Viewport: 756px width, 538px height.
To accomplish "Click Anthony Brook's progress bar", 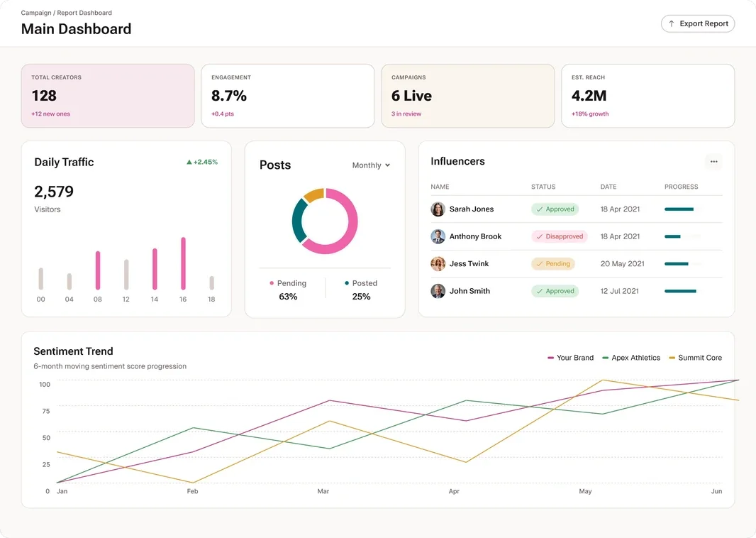I will [x=684, y=236].
